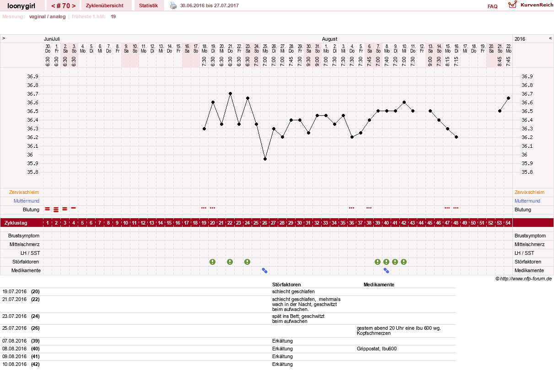The height and width of the screenshot is (392, 554).
Task: Click the Medikamente row label on the left
Action: pyautogui.click(x=25, y=270)
